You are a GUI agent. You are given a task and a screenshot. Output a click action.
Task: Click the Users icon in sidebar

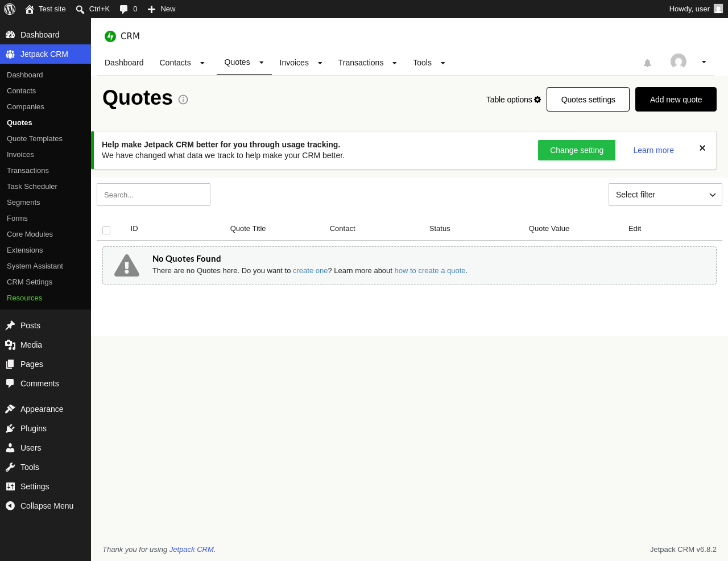tap(10, 448)
